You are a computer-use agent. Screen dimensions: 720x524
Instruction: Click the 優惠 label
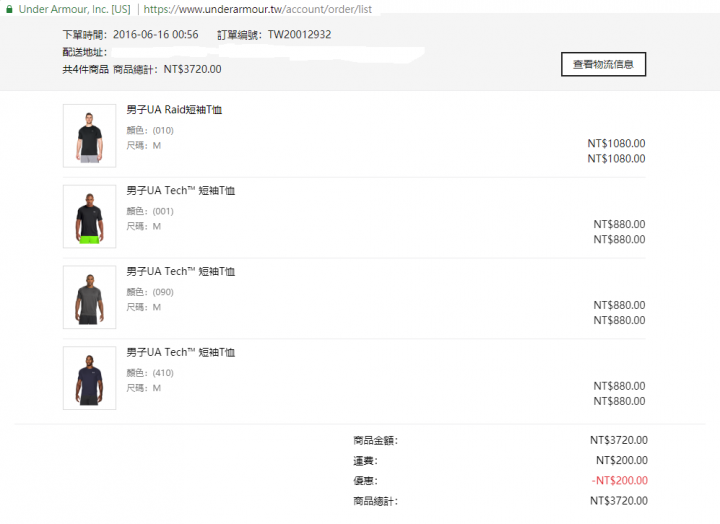pyautogui.click(x=366, y=481)
